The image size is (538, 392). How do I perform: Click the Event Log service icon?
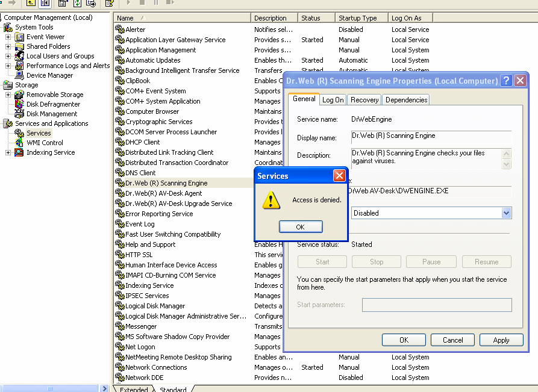coord(120,223)
